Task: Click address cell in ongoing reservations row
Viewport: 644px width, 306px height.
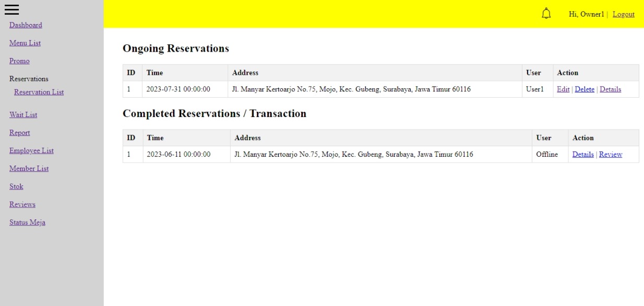Action: (375, 89)
